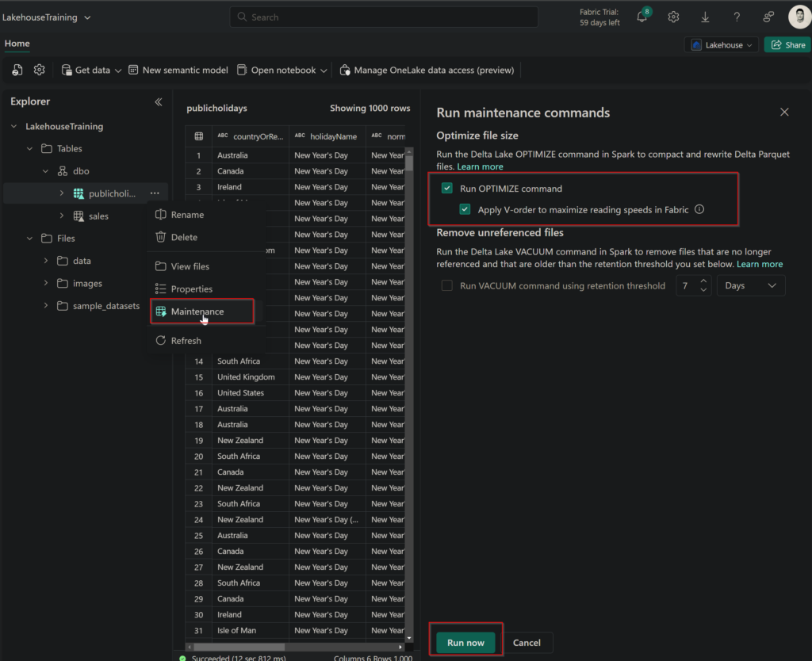Click the Cancel button
This screenshot has height=661, width=812.
click(527, 642)
